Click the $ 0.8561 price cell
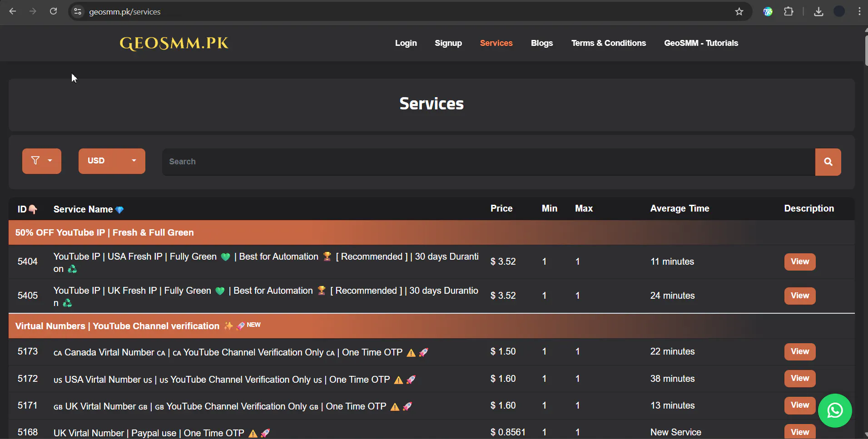 (x=508, y=432)
